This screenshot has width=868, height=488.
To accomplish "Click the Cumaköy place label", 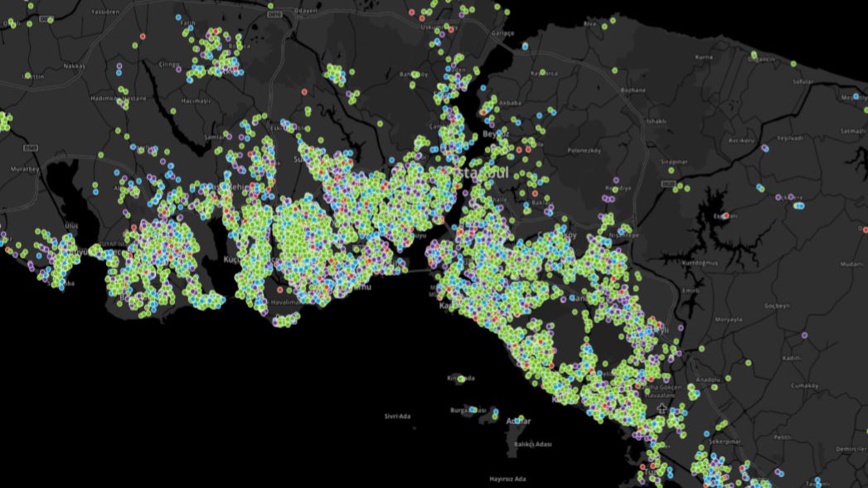I will (804, 385).
